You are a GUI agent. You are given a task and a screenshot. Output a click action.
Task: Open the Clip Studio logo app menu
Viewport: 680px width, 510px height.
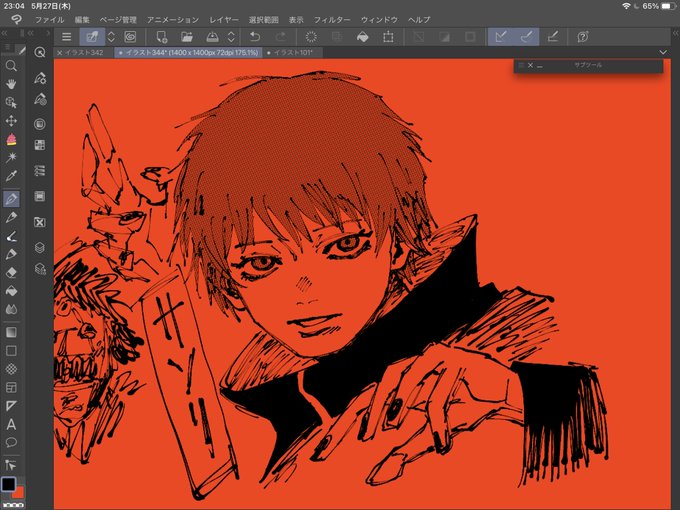(16, 20)
